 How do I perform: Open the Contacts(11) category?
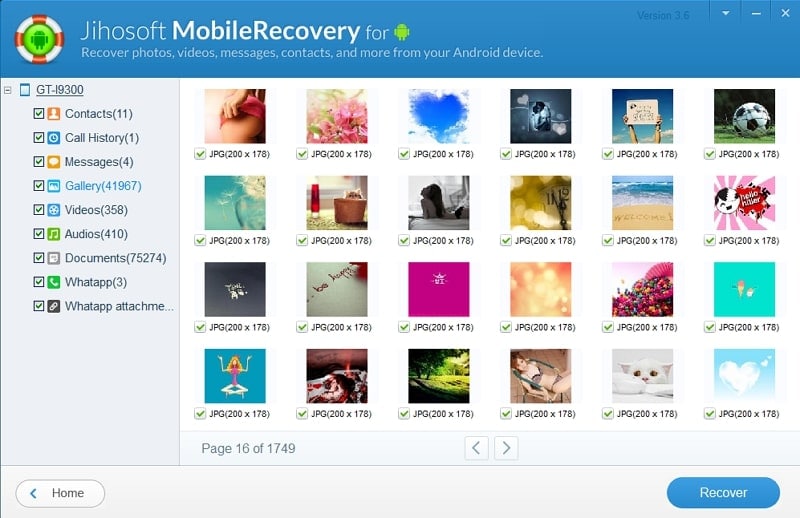(98, 113)
